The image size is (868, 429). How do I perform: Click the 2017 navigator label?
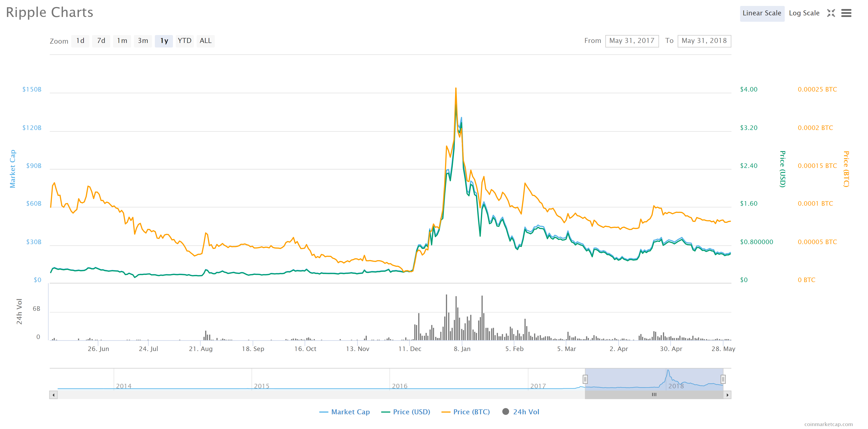pyautogui.click(x=538, y=386)
